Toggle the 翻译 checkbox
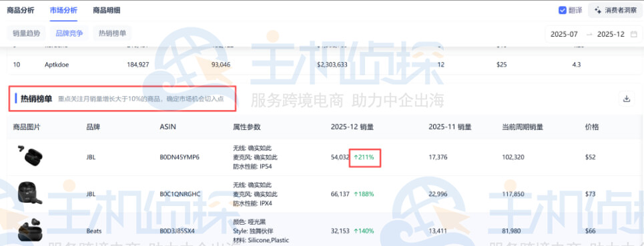Screen dimensions: 644x246 563,10
